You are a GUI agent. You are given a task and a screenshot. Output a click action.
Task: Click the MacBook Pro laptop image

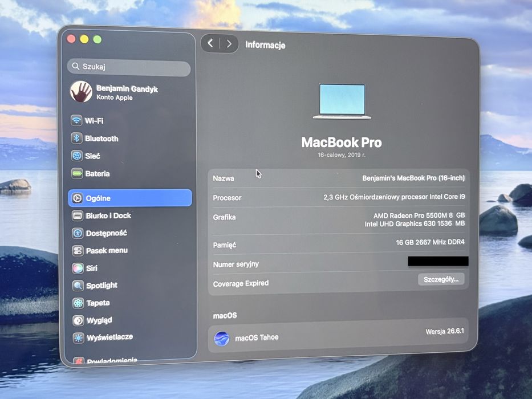click(342, 101)
